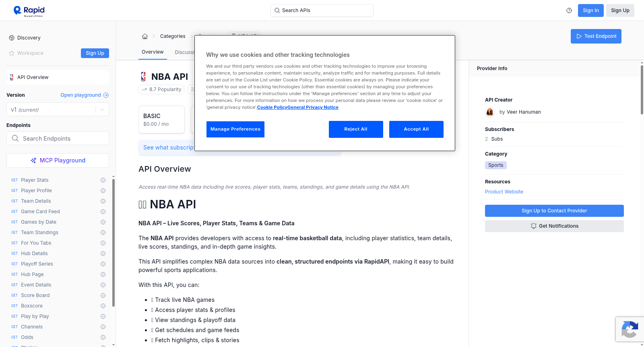The image size is (644, 347).
Task: Click the Test Endpoint button
Action: (x=596, y=36)
